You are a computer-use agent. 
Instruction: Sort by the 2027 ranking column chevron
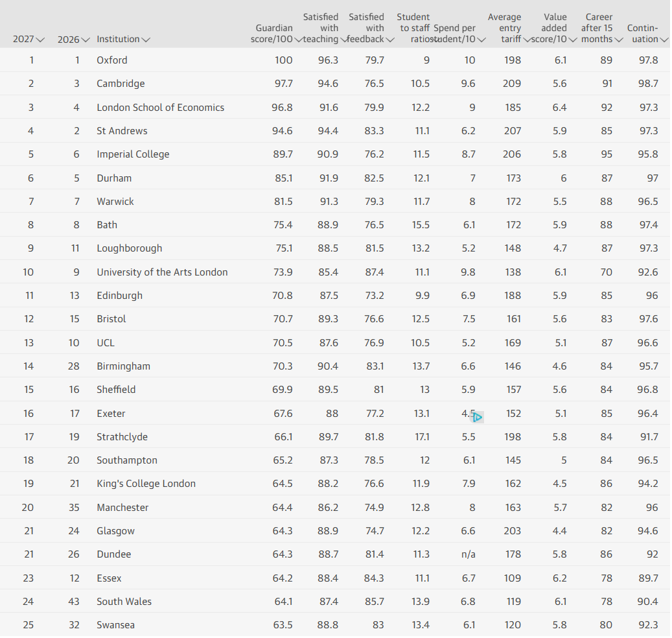[x=40, y=40]
